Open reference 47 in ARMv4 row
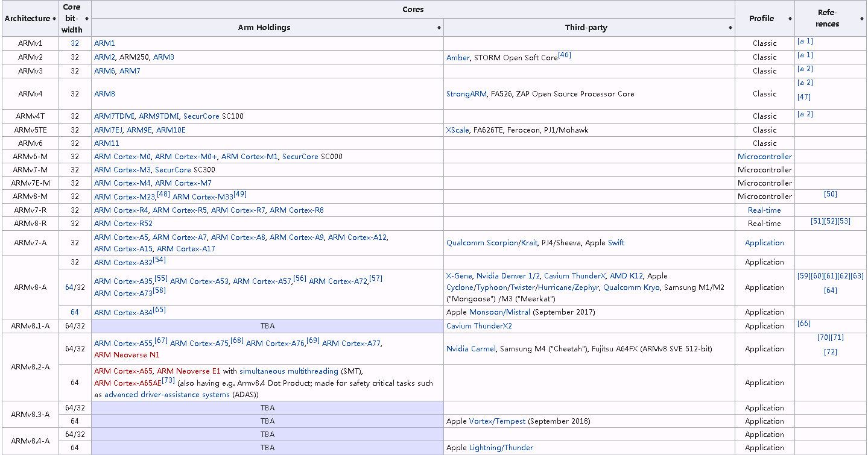Image resolution: width=868 pixels, height=455 pixels. click(804, 97)
